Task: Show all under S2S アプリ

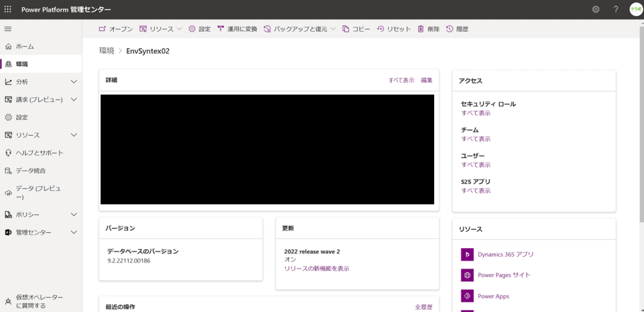Action: pyautogui.click(x=476, y=191)
